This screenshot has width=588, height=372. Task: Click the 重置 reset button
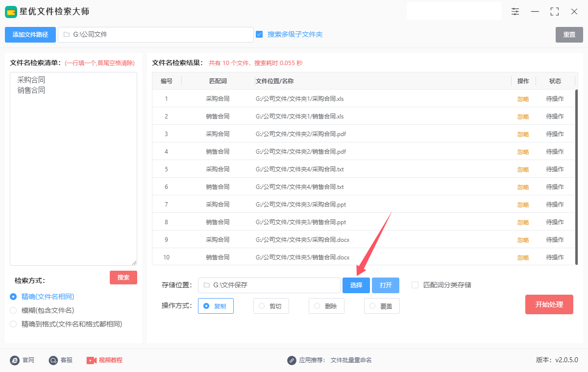[569, 35]
